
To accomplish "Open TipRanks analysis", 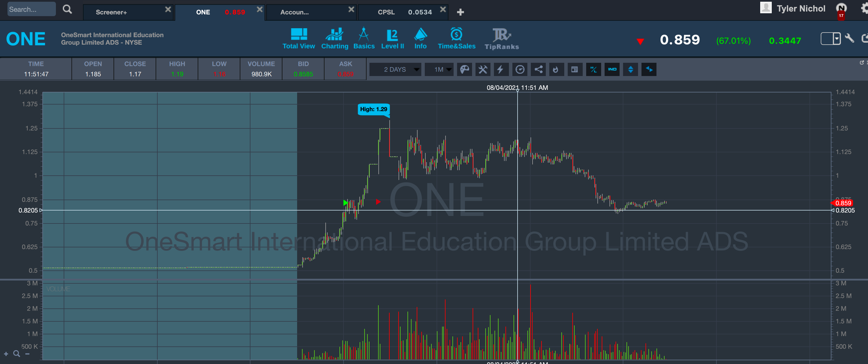I will click(x=501, y=39).
